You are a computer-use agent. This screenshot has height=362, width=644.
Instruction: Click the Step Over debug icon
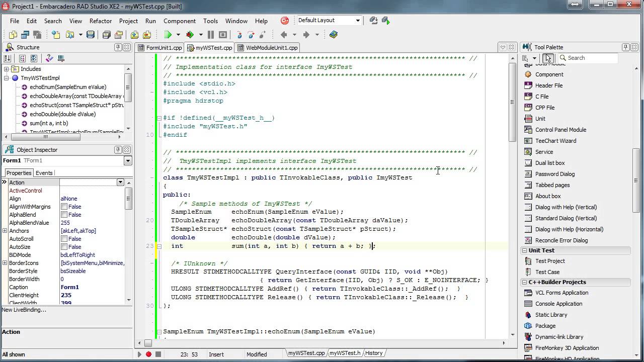[251, 35]
